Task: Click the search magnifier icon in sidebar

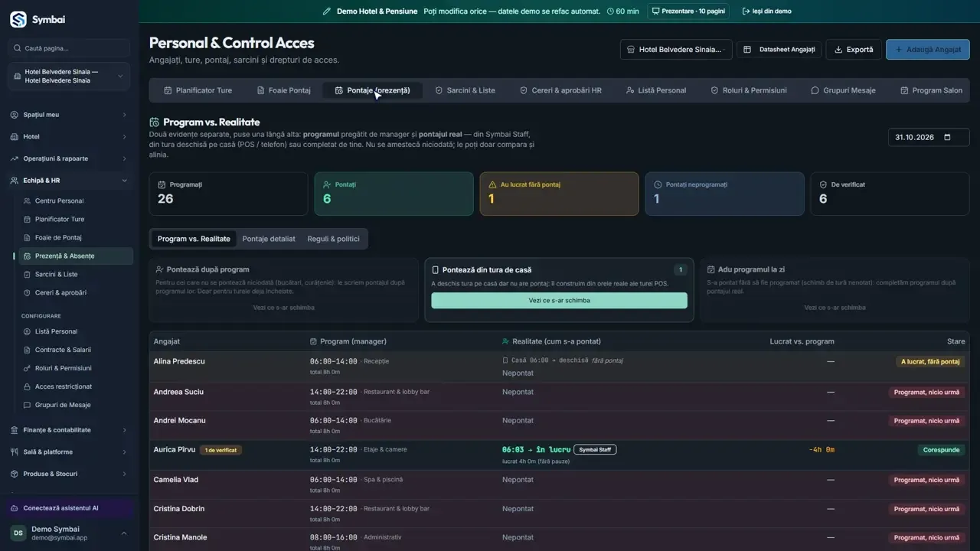Action: [18, 48]
